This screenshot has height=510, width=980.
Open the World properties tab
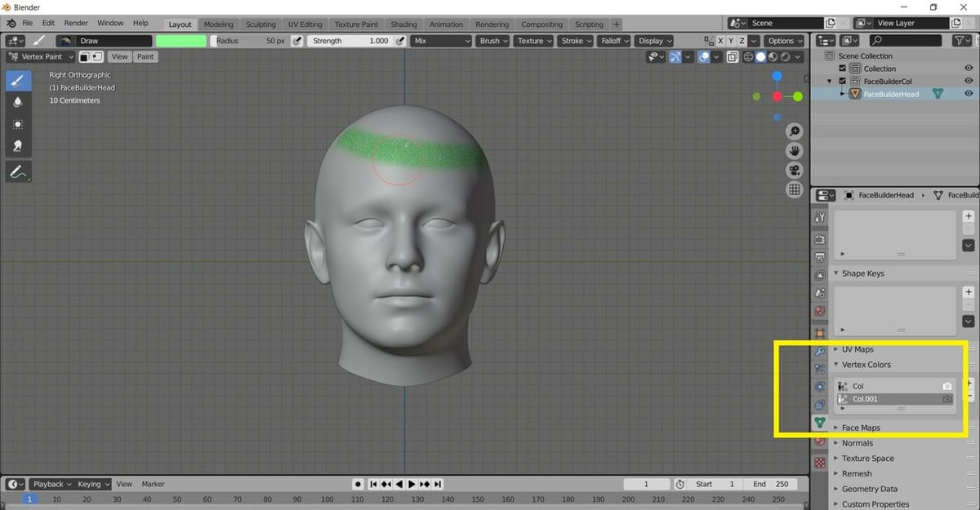820,311
